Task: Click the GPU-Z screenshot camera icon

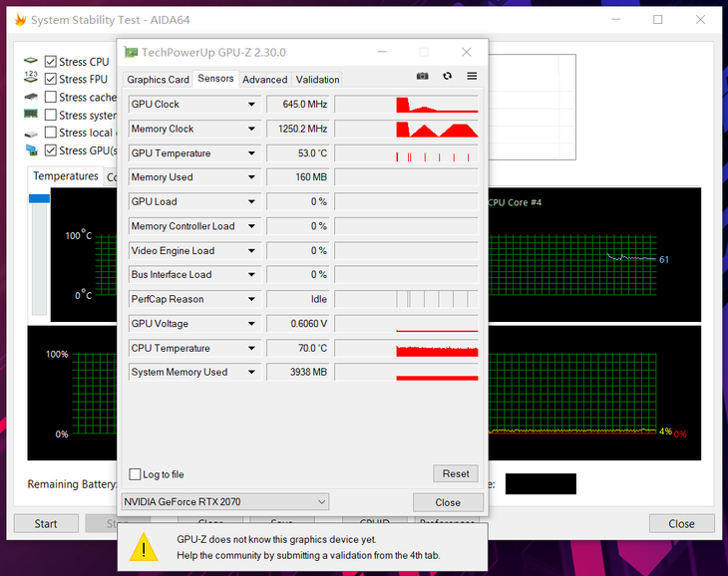Action: pyautogui.click(x=422, y=77)
